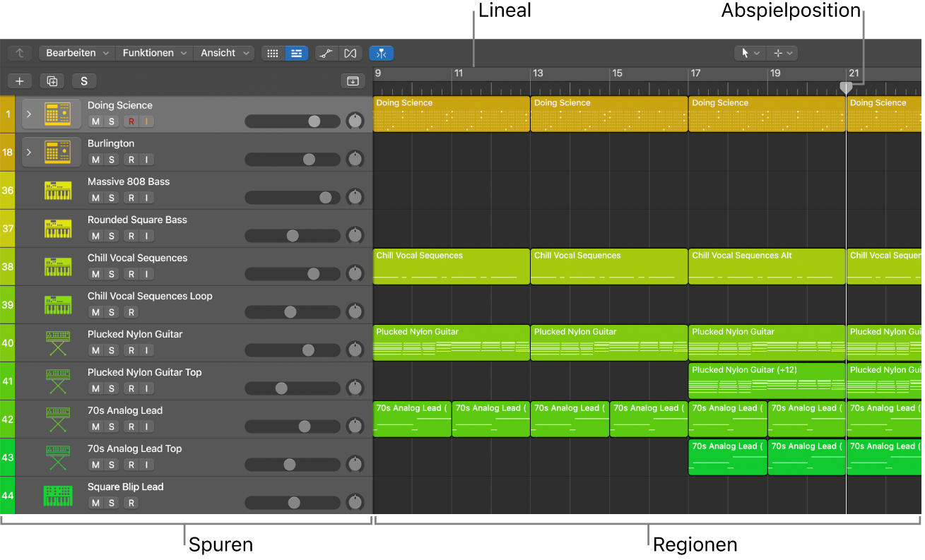Click the Flex show/hide icon
Image resolution: width=925 pixels, height=560 pixels.
pos(350,53)
